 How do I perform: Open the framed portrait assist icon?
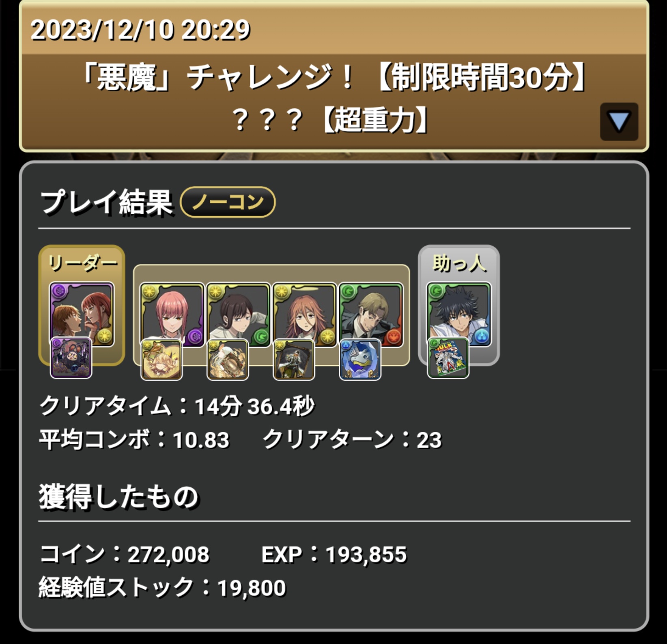[x=294, y=360]
